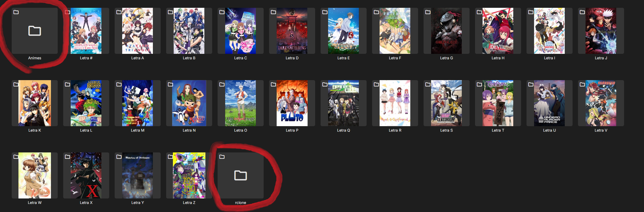The width and height of the screenshot is (644, 212).
Task: Click the folder badge on Letra F card
Action: pyautogui.click(x=376, y=12)
